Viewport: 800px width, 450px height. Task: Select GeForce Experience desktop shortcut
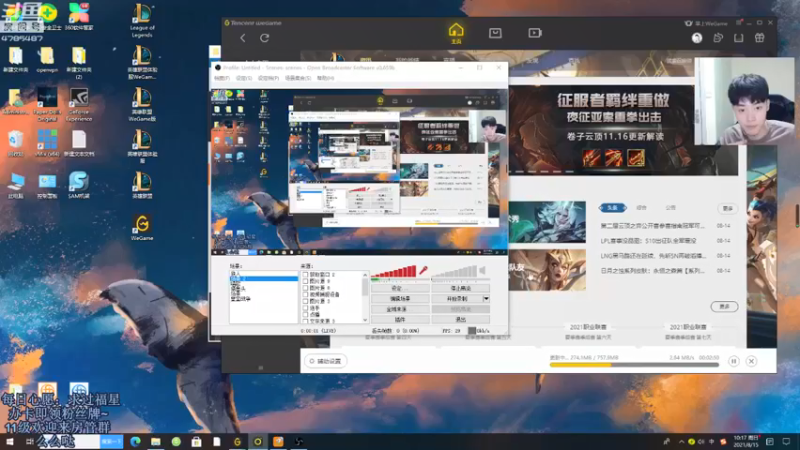[x=79, y=105]
